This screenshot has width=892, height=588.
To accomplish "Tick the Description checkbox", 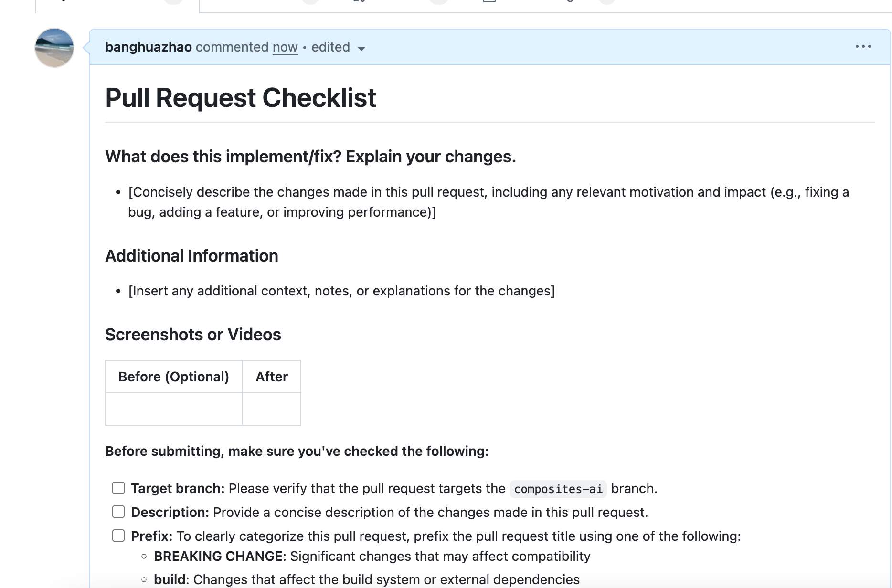I will (118, 512).
